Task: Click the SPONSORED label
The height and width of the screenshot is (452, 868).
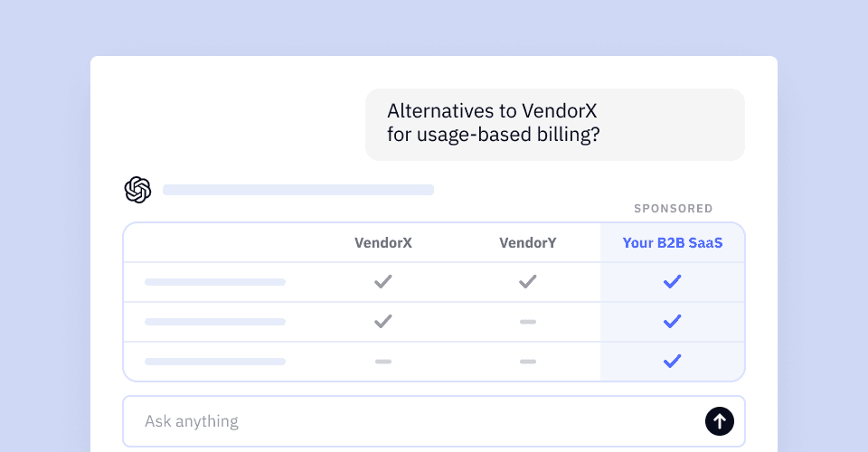Action: [673, 209]
